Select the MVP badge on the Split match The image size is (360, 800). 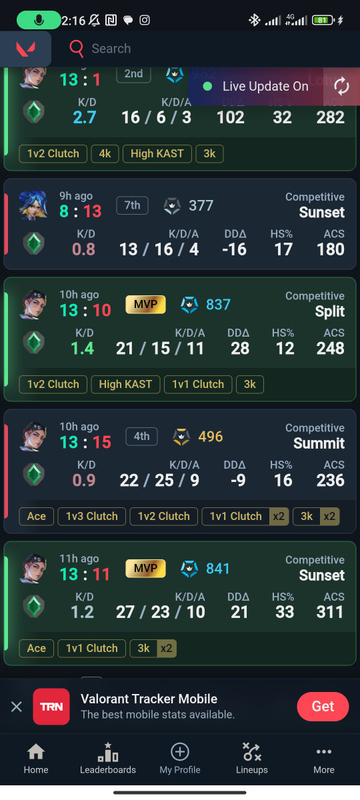145,305
